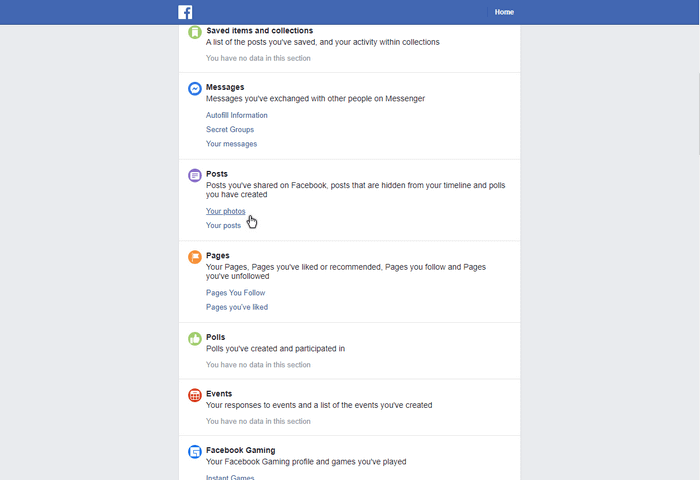This screenshot has width=700, height=480.
Task: Open the Your messages link
Action: coord(231,144)
